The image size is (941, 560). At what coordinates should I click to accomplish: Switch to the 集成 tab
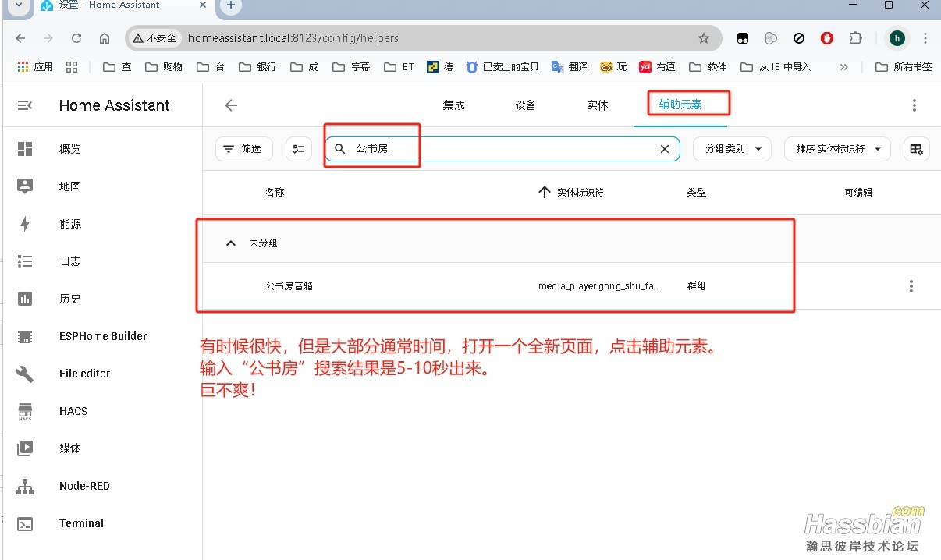click(453, 105)
